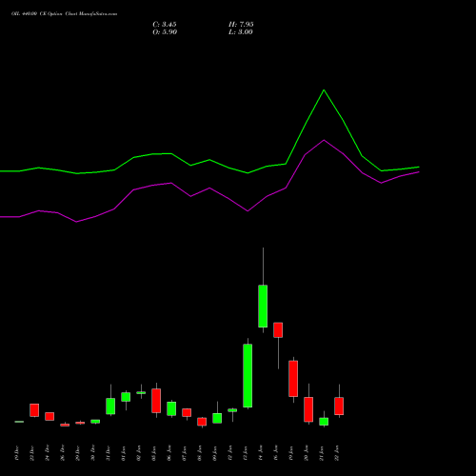Select the red candle above 19 Jan
Image resolution: width=476 pixels, height=476 pixels.
[x=293, y=379]
